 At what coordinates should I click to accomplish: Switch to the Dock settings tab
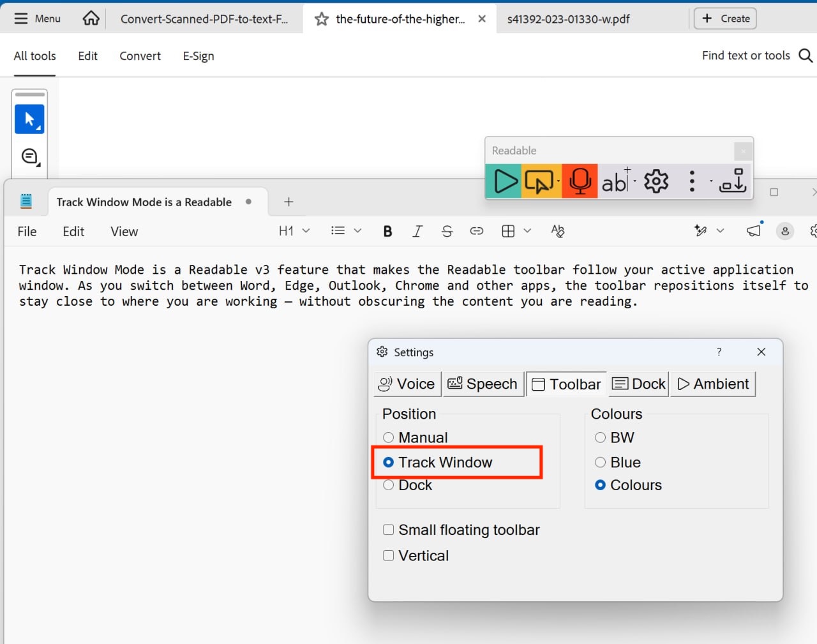point(638,384)
